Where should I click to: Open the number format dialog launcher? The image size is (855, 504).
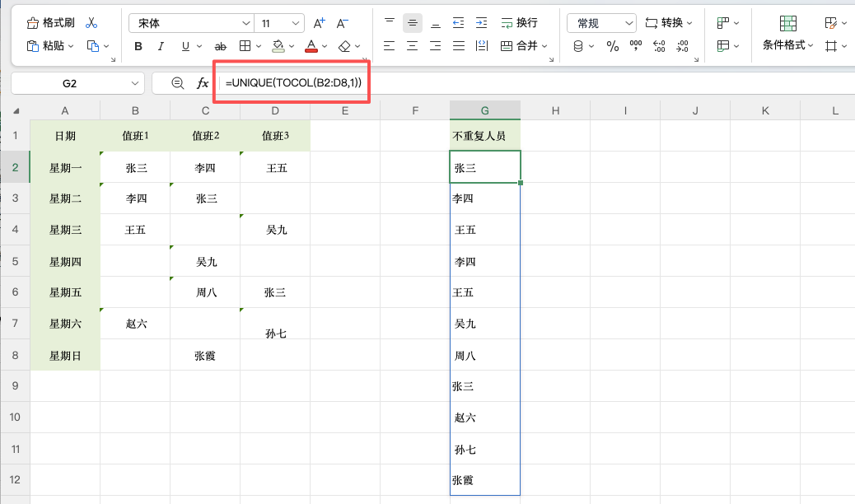(x=696, y=59)
